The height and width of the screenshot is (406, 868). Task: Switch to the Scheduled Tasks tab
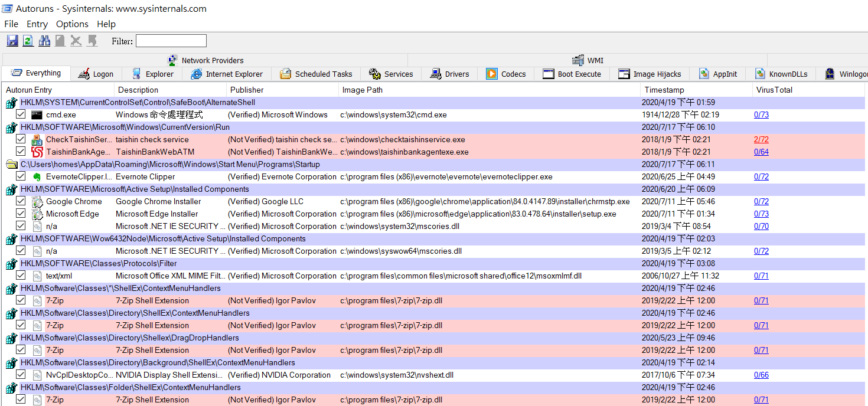316,74
